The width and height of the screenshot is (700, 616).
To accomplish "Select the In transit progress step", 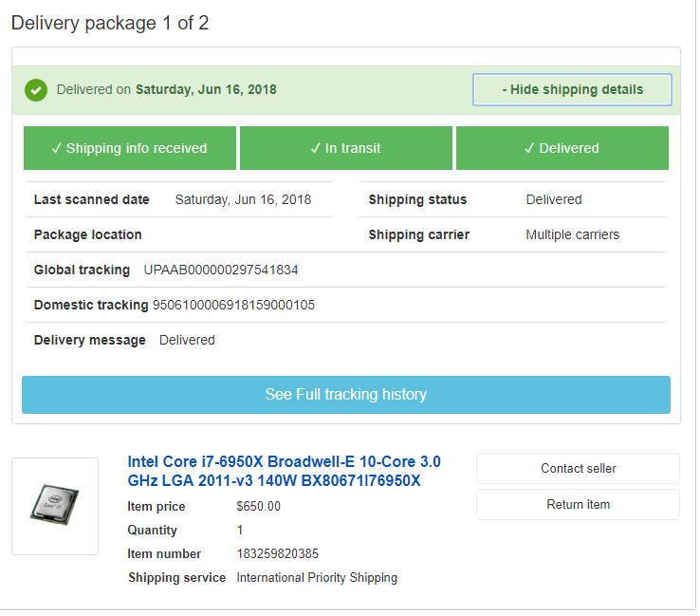I will [346, 148].
